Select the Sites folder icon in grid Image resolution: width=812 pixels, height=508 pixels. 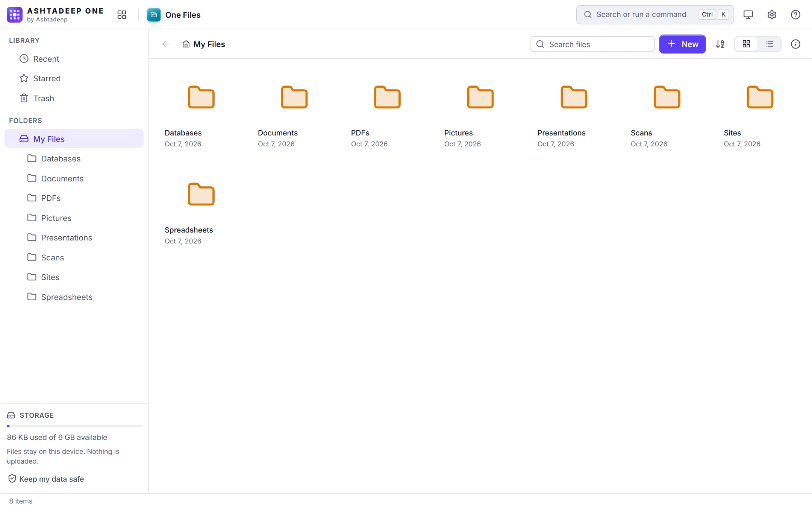[x=760, y=97]
